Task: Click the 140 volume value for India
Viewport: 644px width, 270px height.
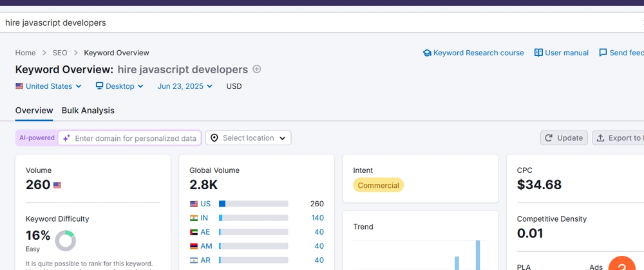Action: tap(317, 218)
